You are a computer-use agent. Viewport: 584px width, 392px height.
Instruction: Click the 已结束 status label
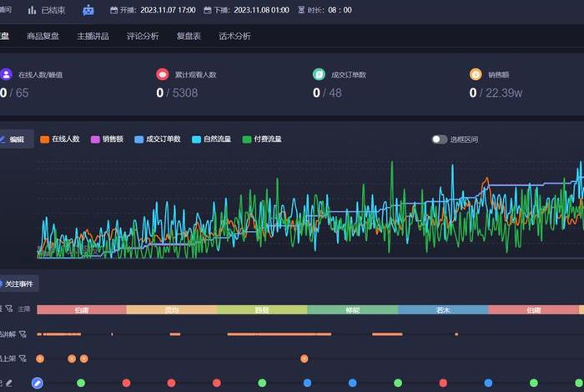[53, 10]
